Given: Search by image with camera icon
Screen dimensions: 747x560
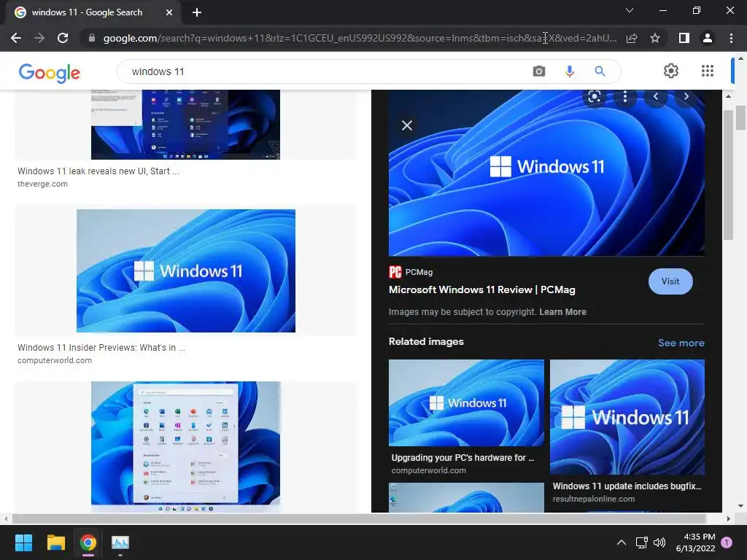Looking at the screenshot, I should pos(539,71).
